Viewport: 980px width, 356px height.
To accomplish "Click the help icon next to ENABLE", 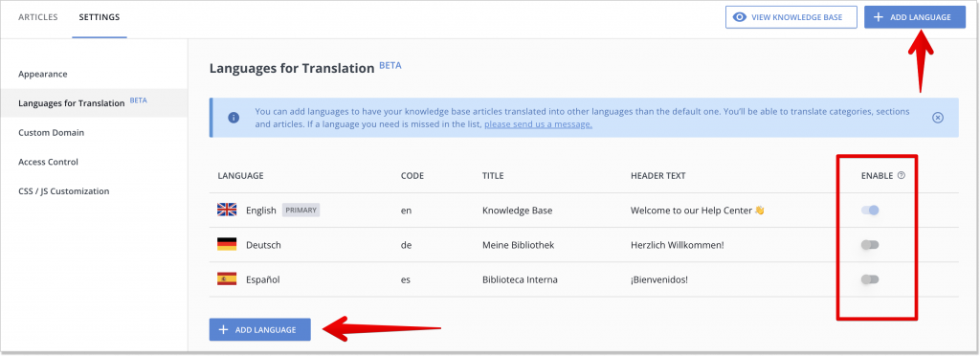I will [902, 175].
